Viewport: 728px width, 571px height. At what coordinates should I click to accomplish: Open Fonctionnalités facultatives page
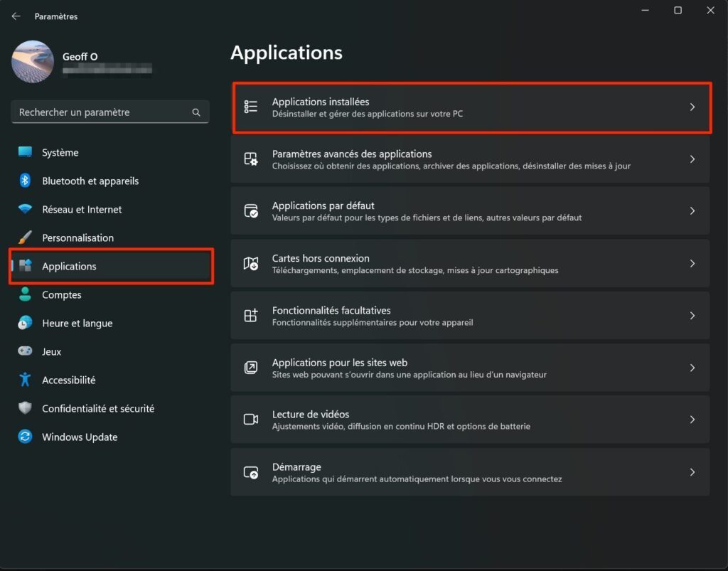(471, 316)
